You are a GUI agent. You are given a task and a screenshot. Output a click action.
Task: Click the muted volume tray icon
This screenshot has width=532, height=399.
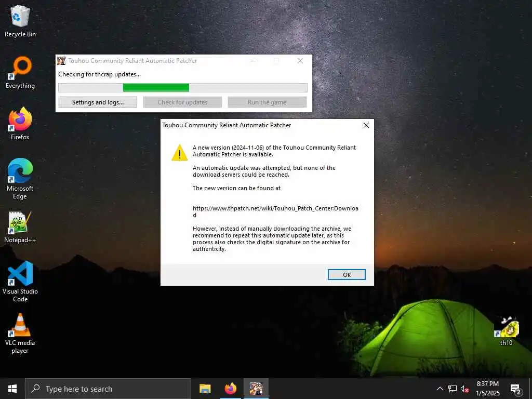click(465, 389)
